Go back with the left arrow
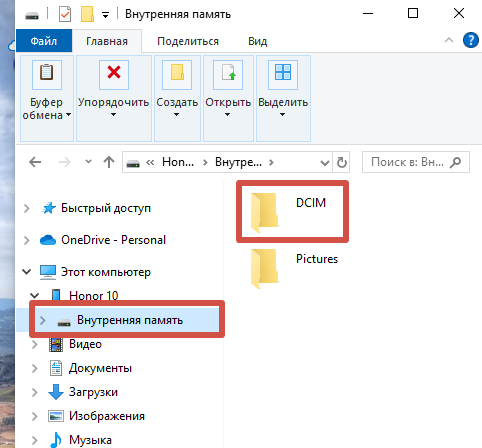Image resolution: width=482 pixels, height=448 pixels. tap(35, 162)
